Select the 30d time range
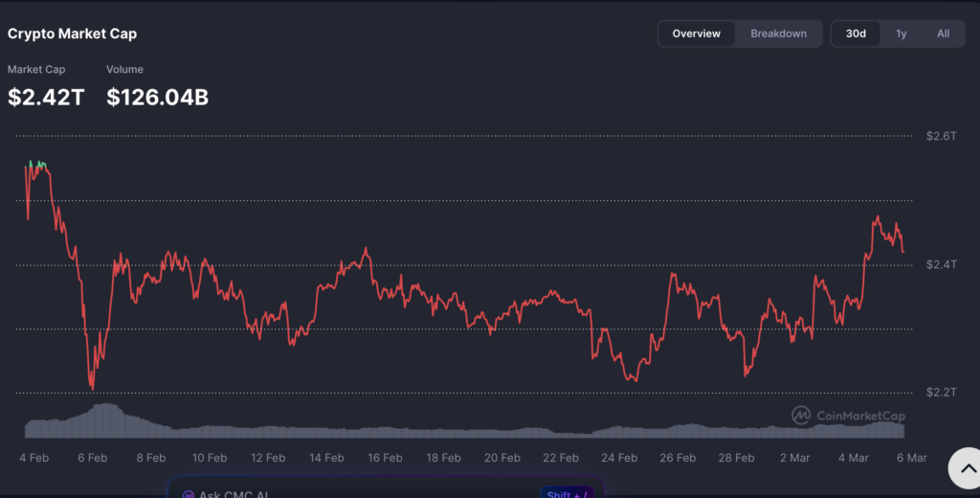980x498 pixels. [856, 34]
